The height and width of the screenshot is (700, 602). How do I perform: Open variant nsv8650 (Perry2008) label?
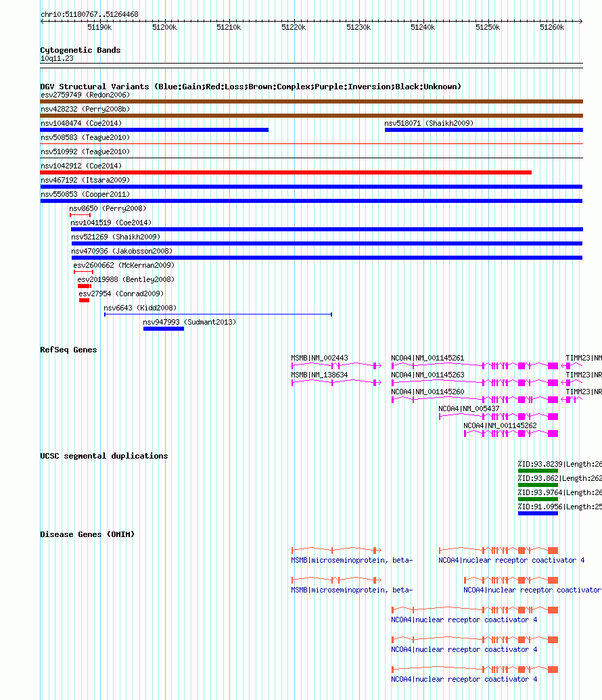[x=108, y=208]
